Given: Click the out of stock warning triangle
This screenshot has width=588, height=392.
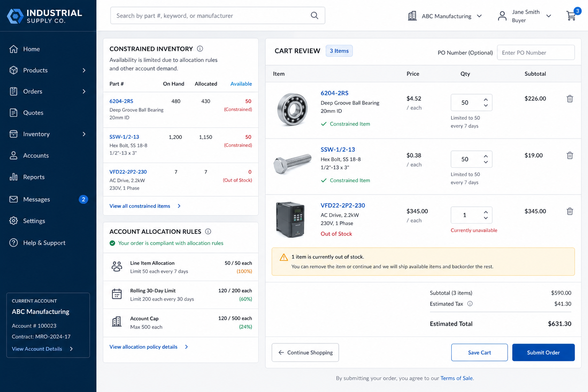Looking at the screenshot, I should [284, 257].
